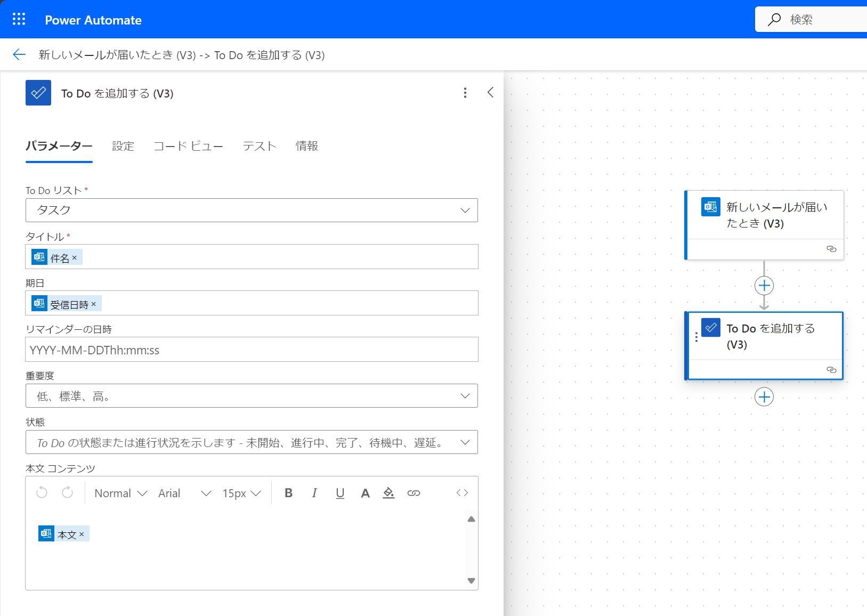The width and height of the screenshot is (867, 616).
Task: Open the highlight fill color picker
Action: pyautogui.click(x=389, y=493)
